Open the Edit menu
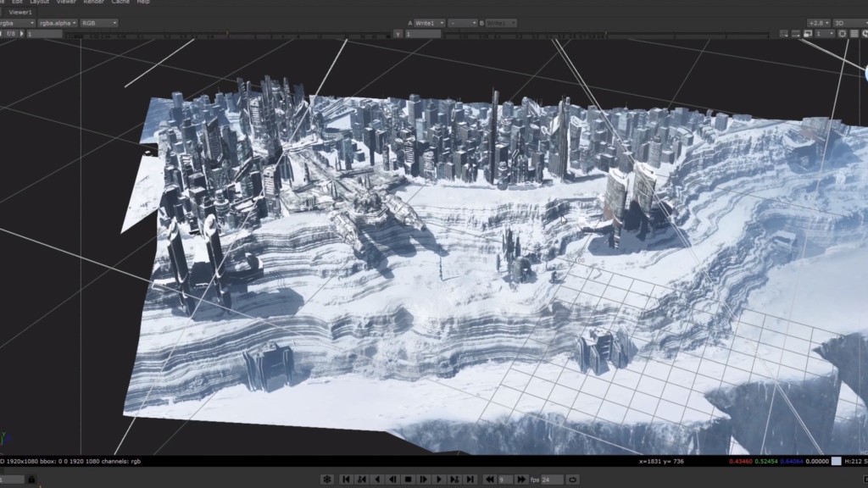The image size is (868, 488). tap(17, 3)
